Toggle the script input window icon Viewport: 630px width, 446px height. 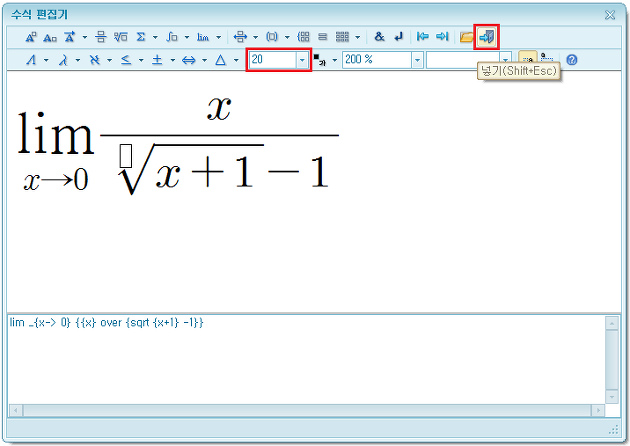click(x=528, y=59)
